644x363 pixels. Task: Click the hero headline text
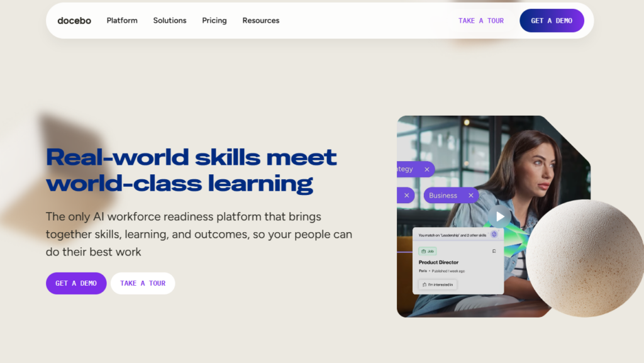point(191,170)
